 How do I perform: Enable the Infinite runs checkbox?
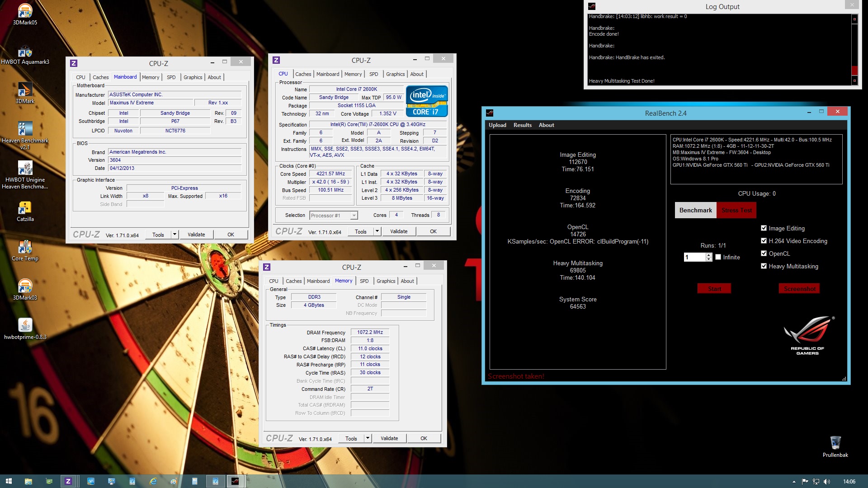coord(718,257)
